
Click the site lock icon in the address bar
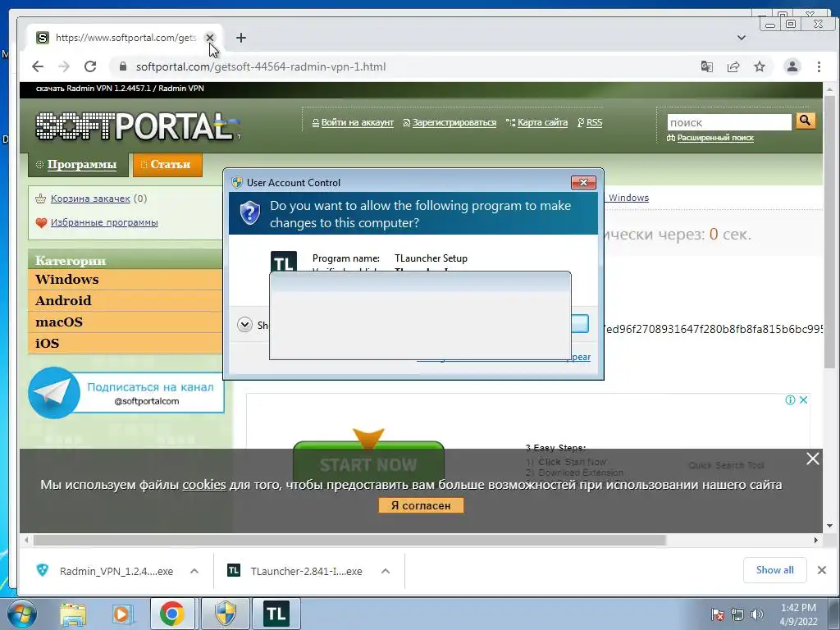tap(123, 66)
